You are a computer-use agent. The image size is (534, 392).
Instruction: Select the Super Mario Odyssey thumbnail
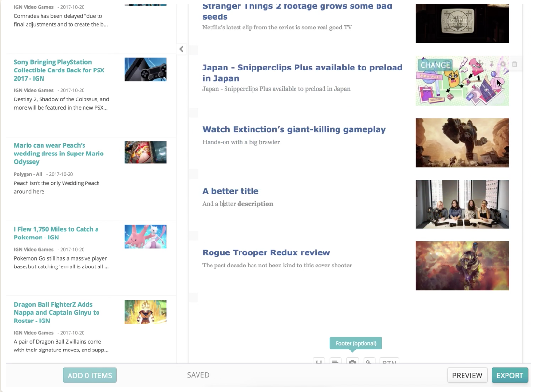click(145, 152)
